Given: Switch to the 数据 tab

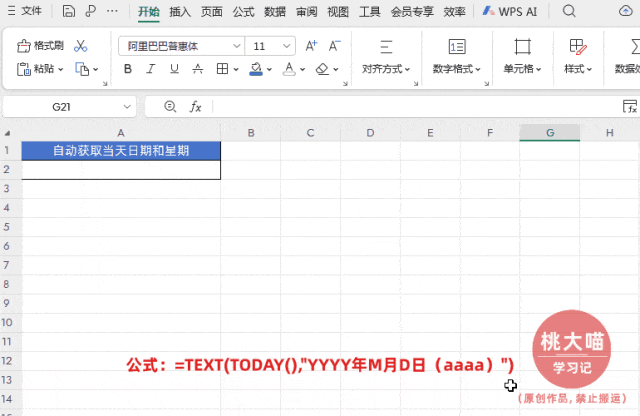Looking at the screenshot, I should click(275, 11).
